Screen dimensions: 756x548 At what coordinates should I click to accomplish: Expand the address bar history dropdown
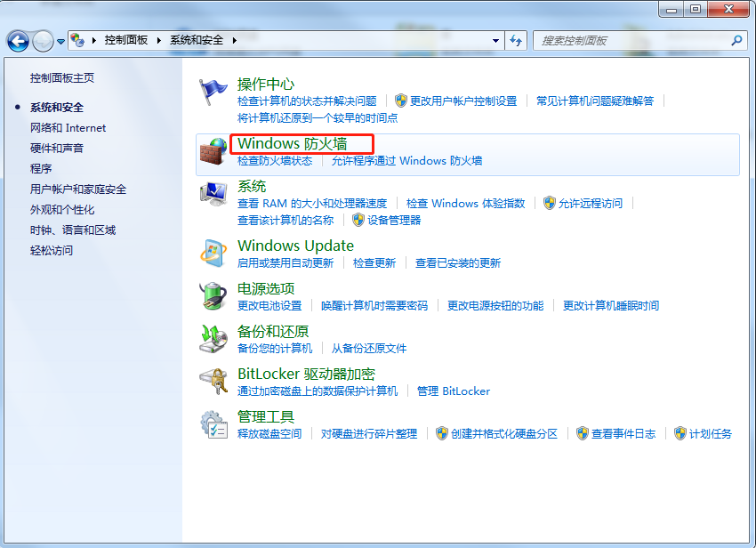point(495,41)
